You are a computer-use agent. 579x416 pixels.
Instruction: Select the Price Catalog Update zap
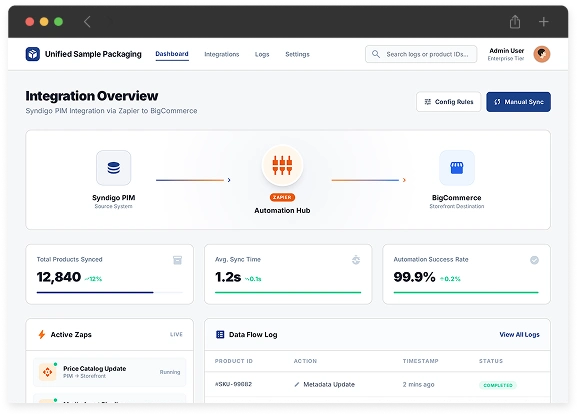(x=110, y=372)
